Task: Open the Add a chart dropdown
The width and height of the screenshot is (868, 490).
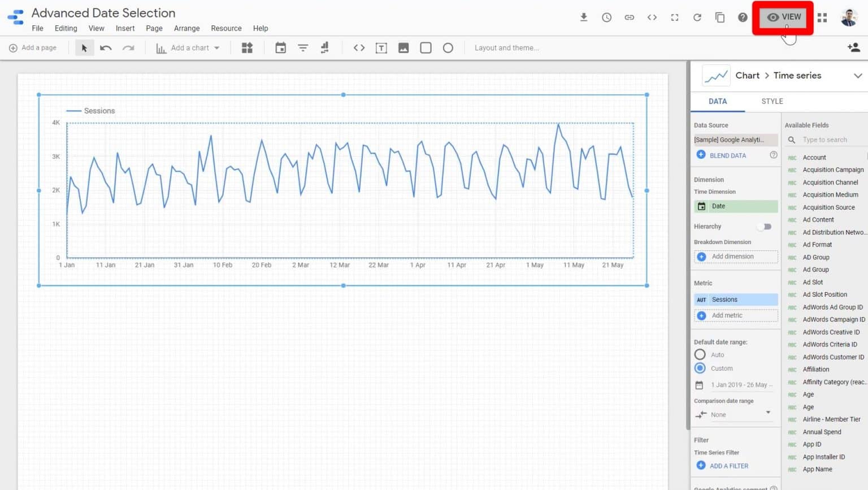Action: (189, 47)
